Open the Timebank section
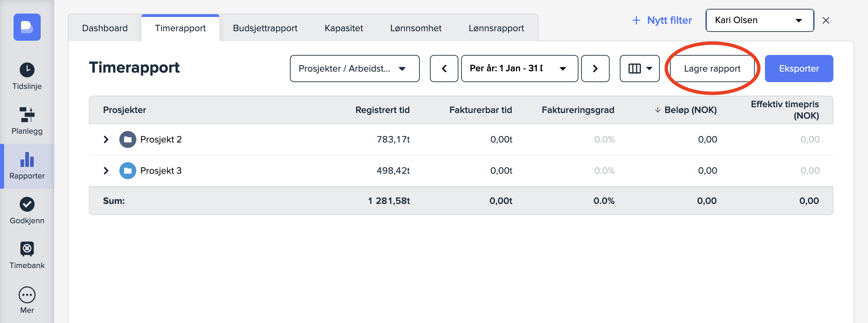The width and height of the screenshot is (868, 323). click(x=27, y=254)
